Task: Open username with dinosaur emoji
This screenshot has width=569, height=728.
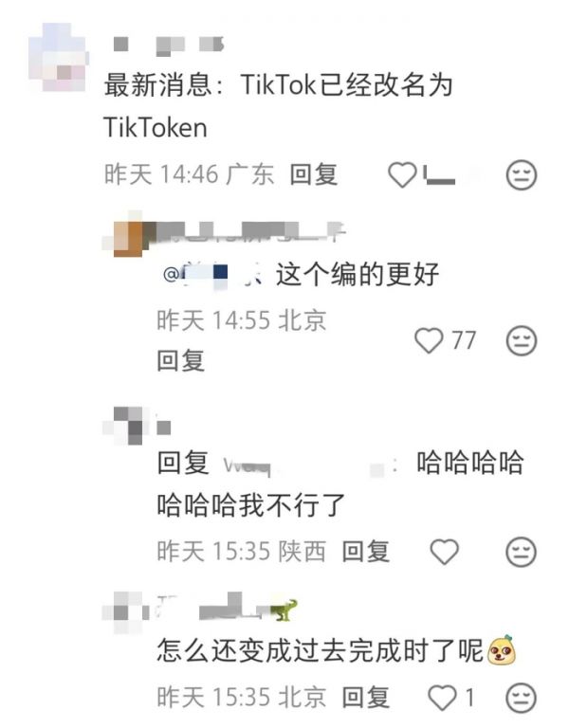Action: point(228,608)
